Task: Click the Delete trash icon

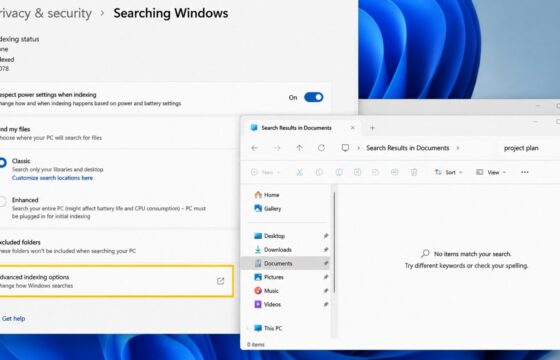Action: 414,172
